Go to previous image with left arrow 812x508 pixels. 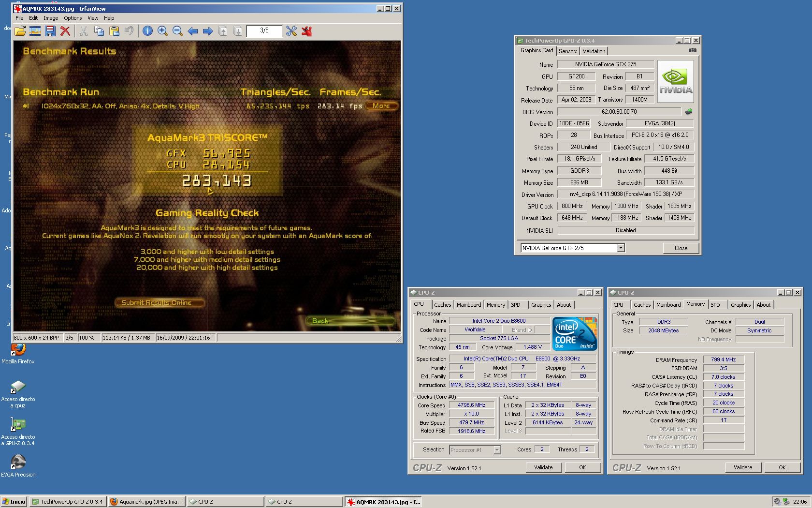193,31
